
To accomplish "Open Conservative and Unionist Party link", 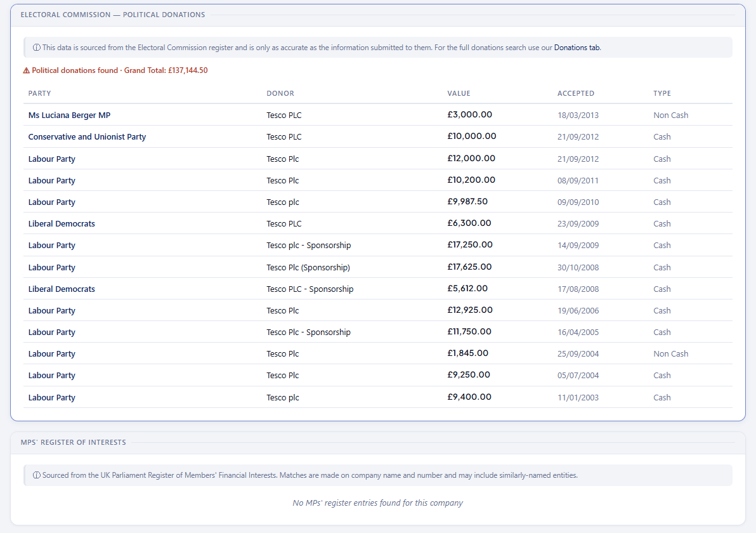I will (x=88, y=136).
